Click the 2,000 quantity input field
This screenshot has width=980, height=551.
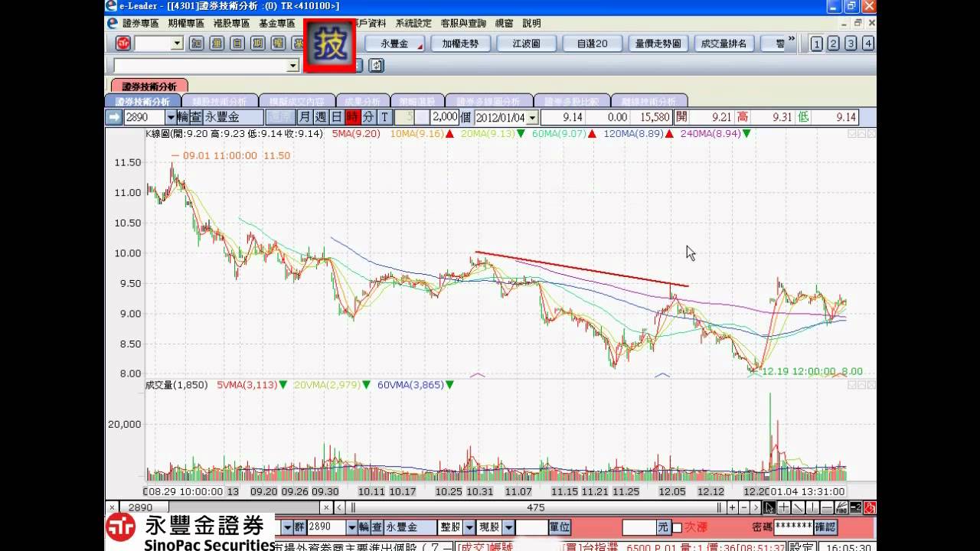tap(444, 117)
